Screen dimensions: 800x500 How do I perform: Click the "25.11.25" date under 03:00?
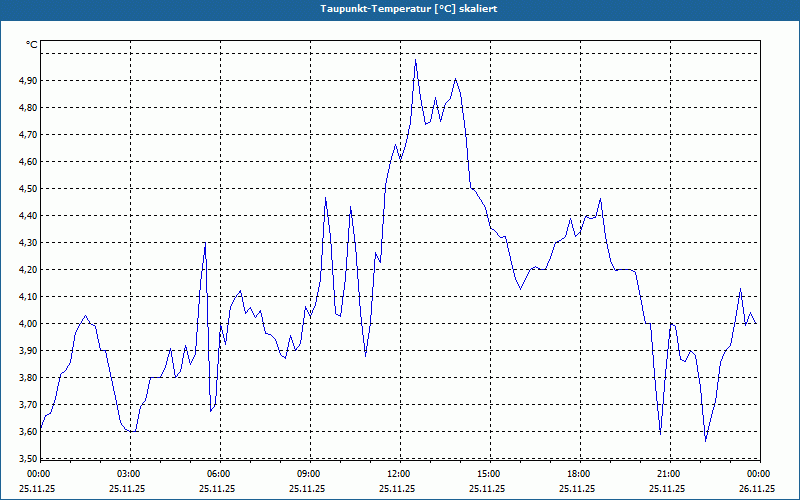pyautogui.click(x=128, y=488)
